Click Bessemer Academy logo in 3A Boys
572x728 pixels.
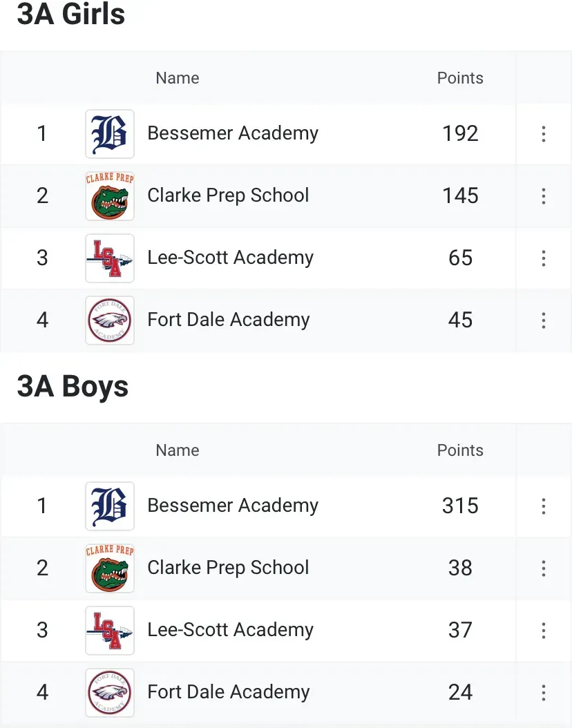(x=110, y=506)
